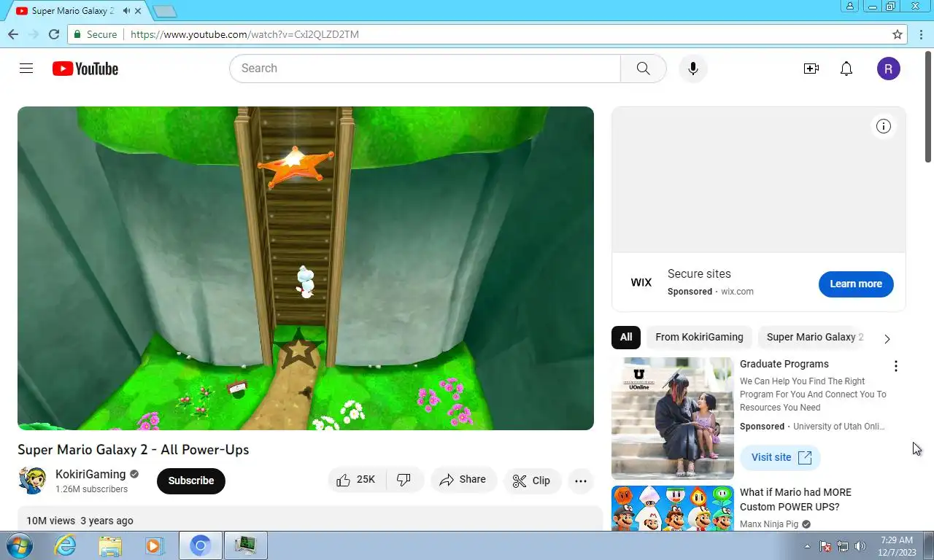Open the KokiriGaming channel name link
934x560 pixels.
click(90, 474)
